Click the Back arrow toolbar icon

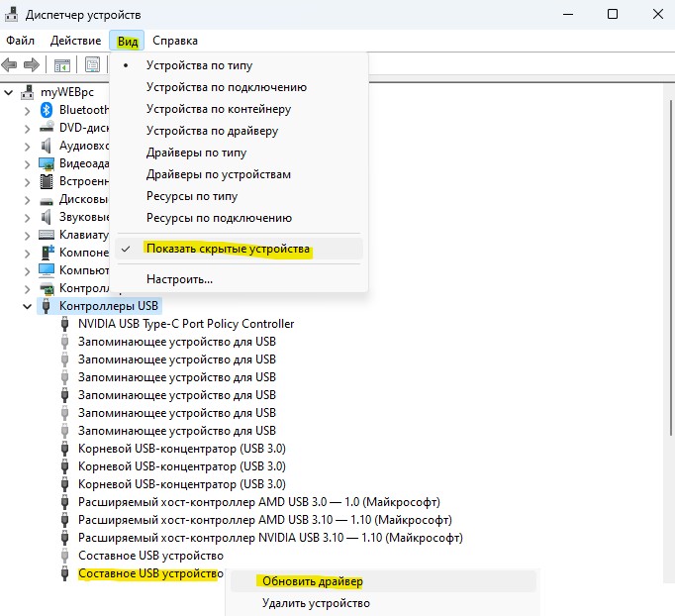pos(10,65)
